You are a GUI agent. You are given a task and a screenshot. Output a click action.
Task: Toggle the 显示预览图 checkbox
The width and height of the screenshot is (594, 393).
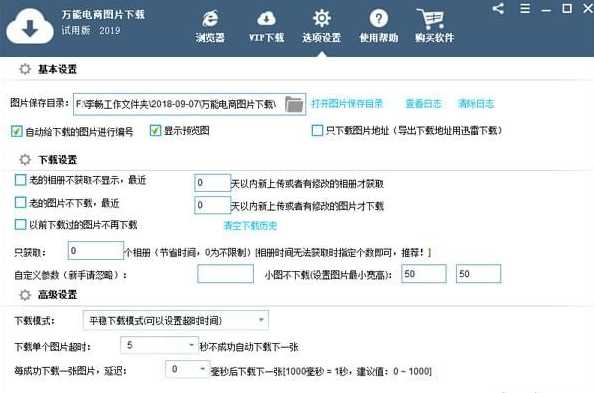155,131
